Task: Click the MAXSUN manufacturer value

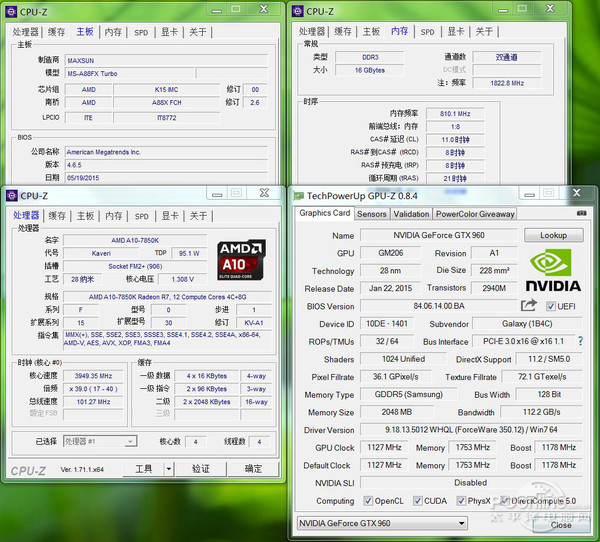Action: click(166, 60)
